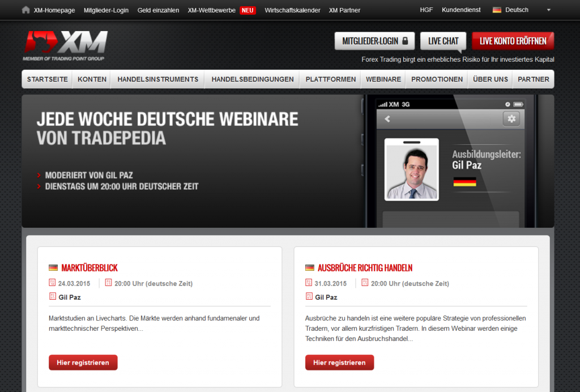Viewport: 580px width, 392px height.
Task: Click the Marktüberblick heading
Action: (x=89, y=268)
